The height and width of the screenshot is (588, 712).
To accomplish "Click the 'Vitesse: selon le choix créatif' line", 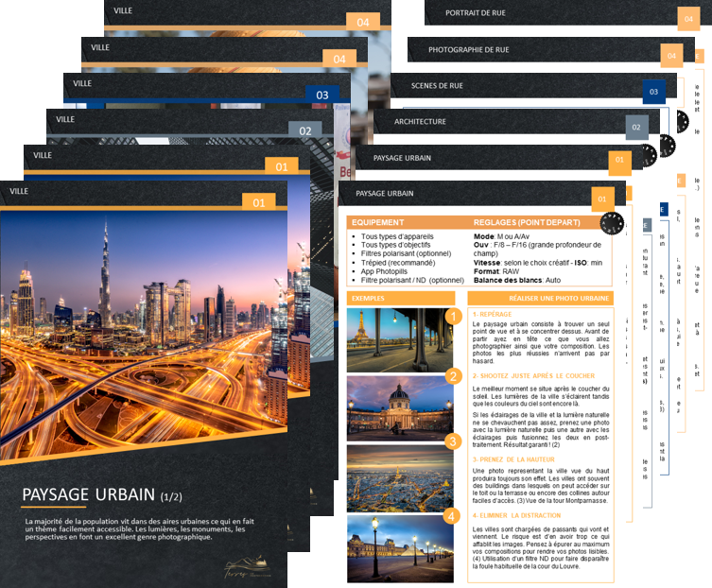I will pos(538,263).
